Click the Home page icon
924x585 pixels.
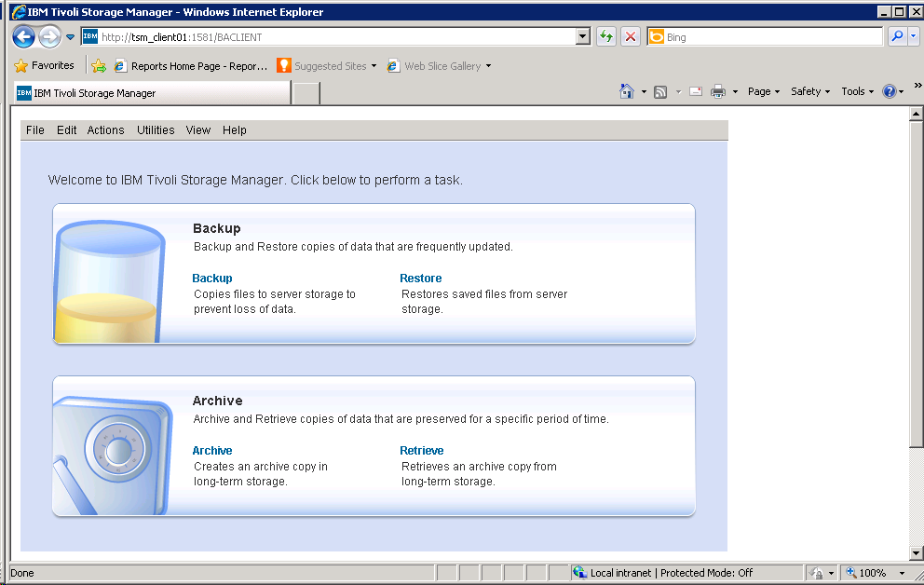pos(627,91)
